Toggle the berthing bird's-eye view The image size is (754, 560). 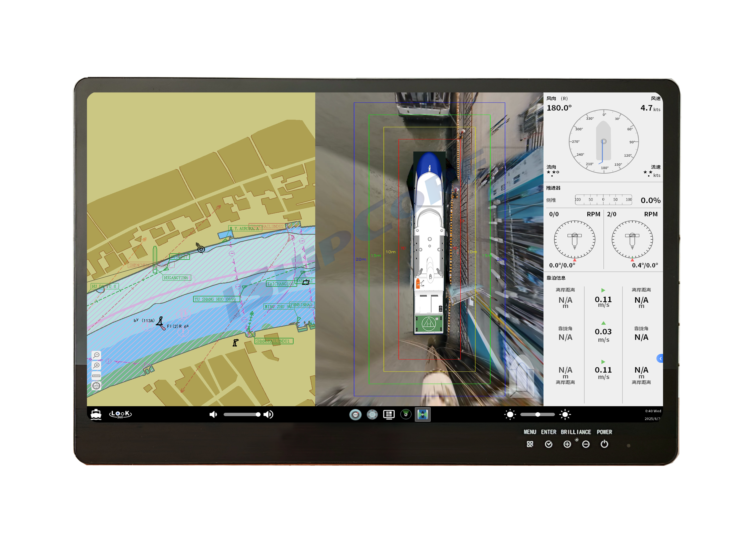(x=423, y=414)
